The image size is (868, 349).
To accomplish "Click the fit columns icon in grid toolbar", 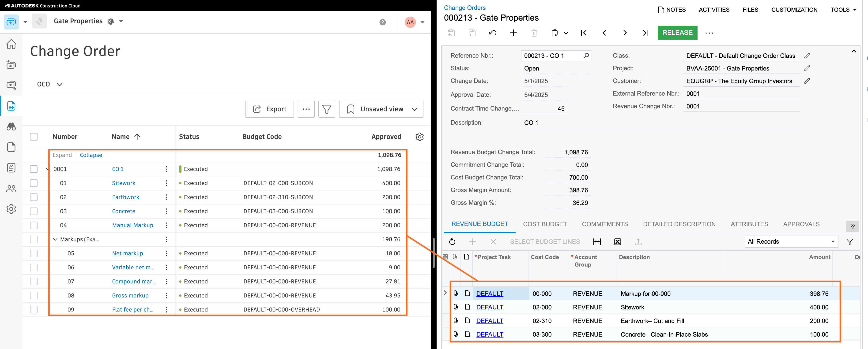I will (597, 242).
